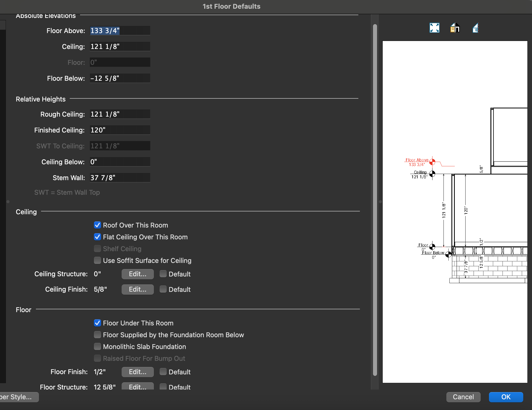
Task: Click the Fill Window zoom icon
Action: point(434,28)
